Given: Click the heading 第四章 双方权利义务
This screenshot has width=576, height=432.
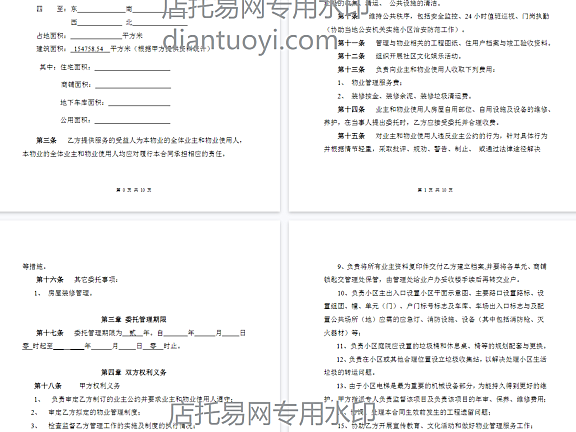Looking at the screenshot, I should pos(134,372).
